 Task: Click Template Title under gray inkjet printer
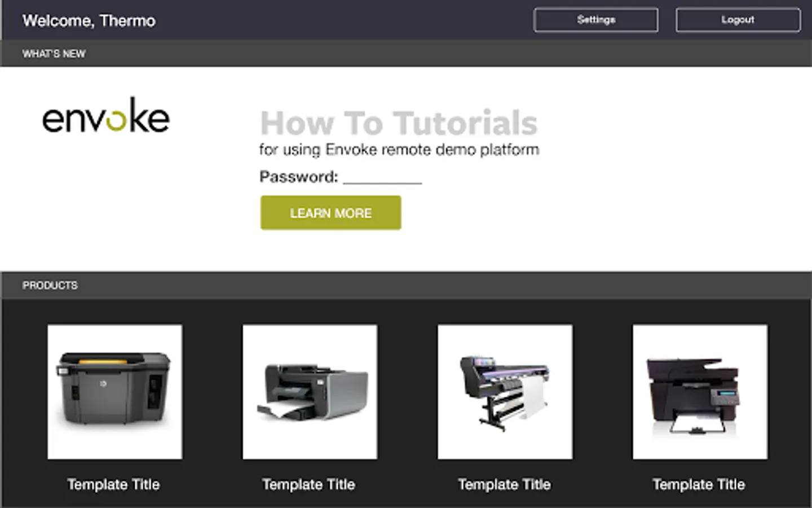coord(309,484)
